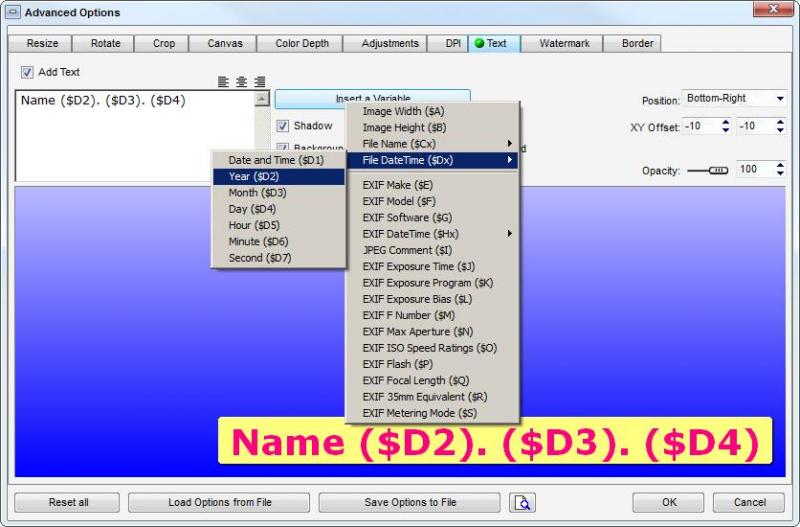The image size is (800, 527).
Task: Choose EXIF Exposure Time ($J)
Action: 432,266
